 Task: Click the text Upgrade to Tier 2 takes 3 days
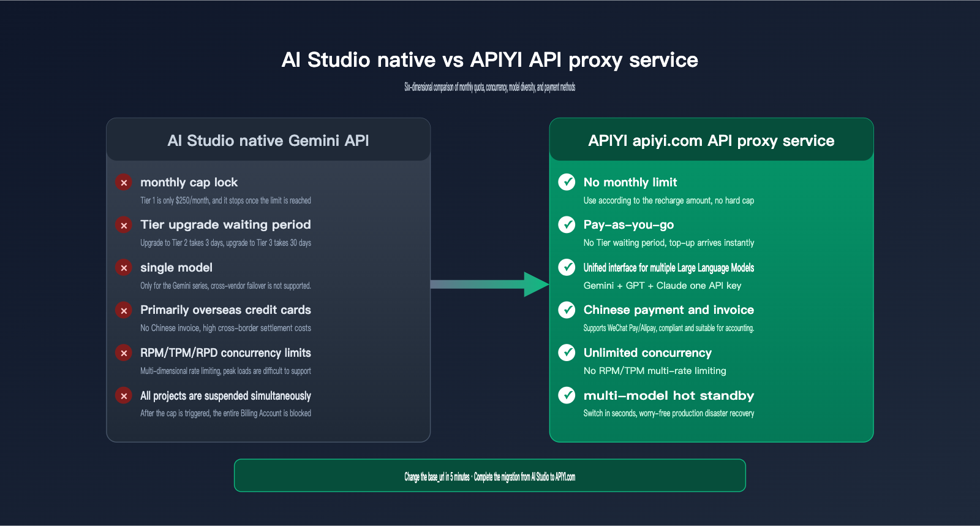(225, 243)
